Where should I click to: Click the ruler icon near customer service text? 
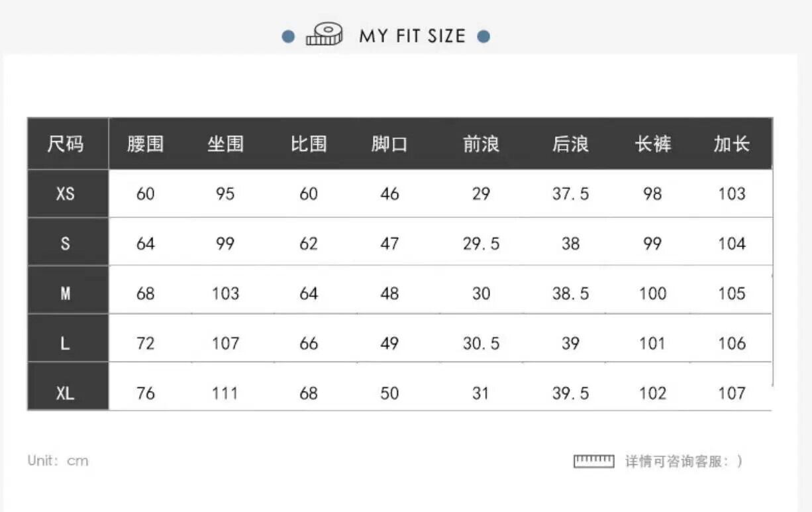pyautogui.click(x=593, y=461)
